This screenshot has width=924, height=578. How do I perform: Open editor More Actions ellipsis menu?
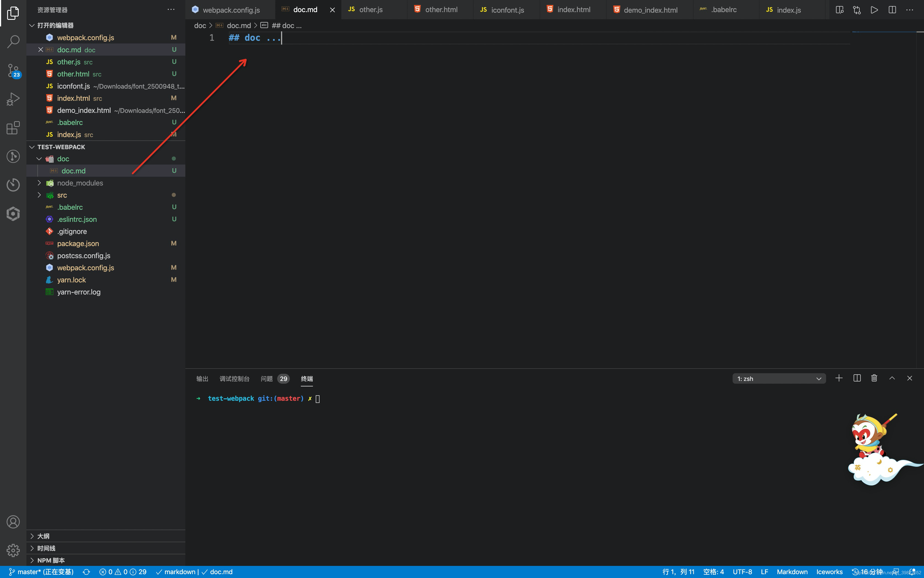click(910, 10)
